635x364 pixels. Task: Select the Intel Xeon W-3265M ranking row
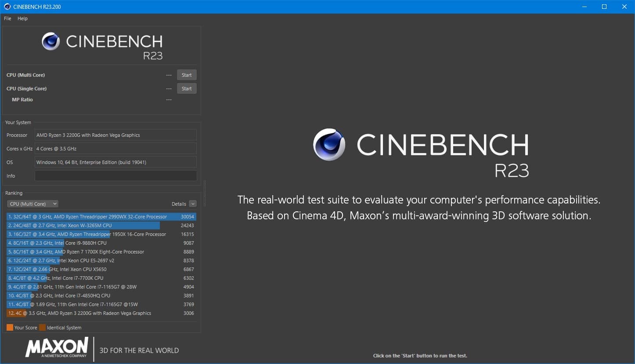click(x=101, y=225)
